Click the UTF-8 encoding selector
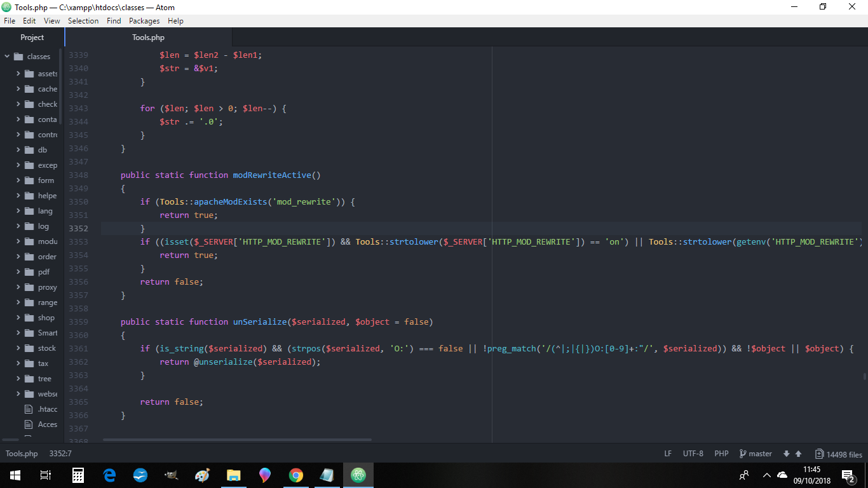The width and height of the screenshot is (868, 488). click(x=693, y=454)
